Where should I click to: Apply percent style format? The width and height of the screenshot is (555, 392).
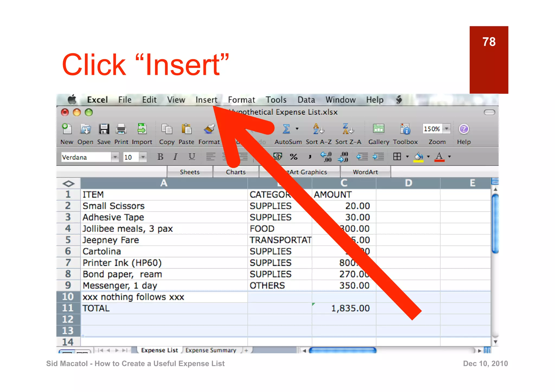click(294, 157)
